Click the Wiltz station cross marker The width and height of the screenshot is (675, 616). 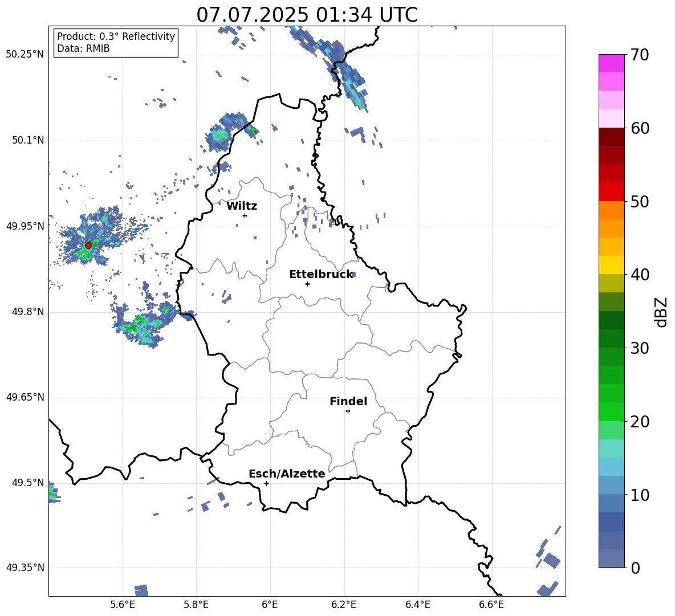pyautogui.click(x=245, y=215)
